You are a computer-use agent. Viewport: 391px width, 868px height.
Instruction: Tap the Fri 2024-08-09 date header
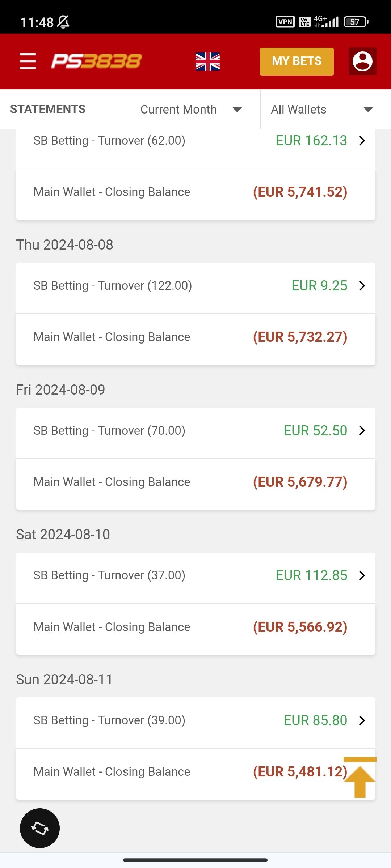[x=61, y=390]
